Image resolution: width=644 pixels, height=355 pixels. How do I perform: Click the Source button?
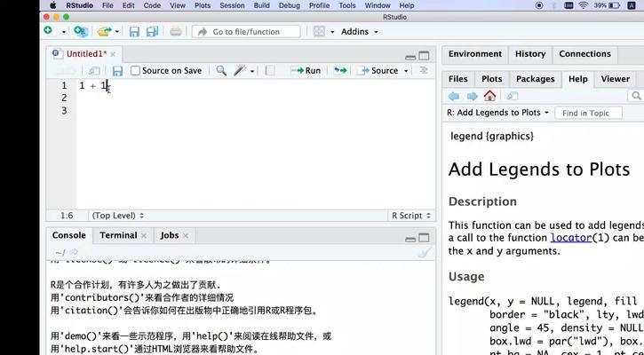pyautogui.click(x=378, y=71)
